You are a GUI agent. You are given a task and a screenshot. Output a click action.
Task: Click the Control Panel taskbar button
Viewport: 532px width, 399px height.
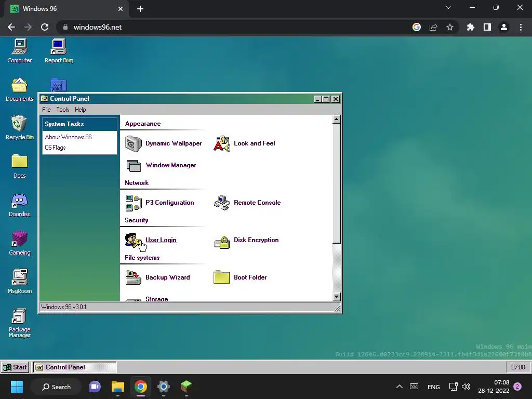(x=75, y=367)
